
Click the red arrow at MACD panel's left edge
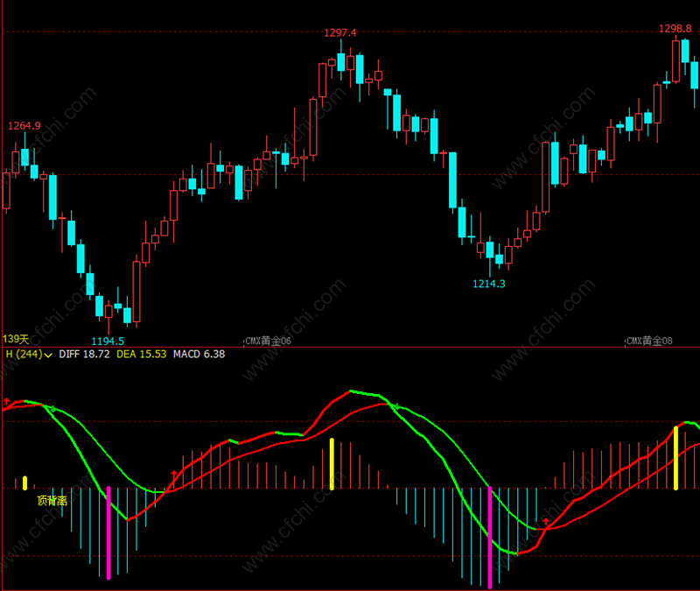point(6,401)
